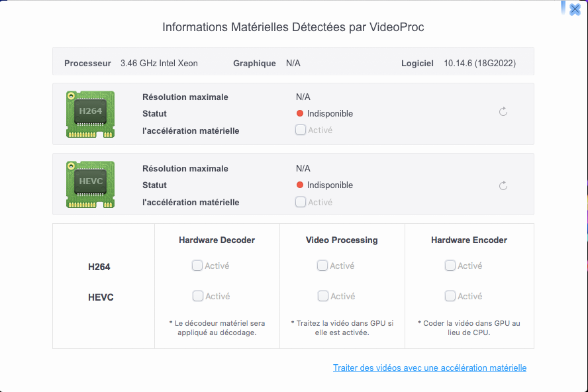The image size is (588, 392).
Task: Click 'Indisponible' status in the HEVC panel
Action: tap(330, 185)
